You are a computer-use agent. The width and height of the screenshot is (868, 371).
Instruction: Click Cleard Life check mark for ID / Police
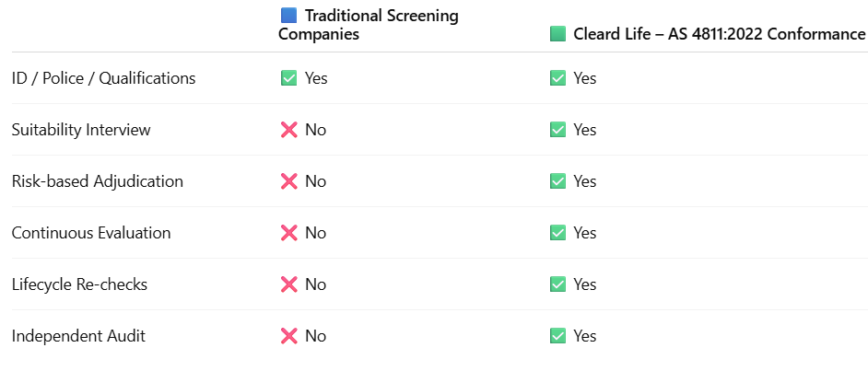557,78
